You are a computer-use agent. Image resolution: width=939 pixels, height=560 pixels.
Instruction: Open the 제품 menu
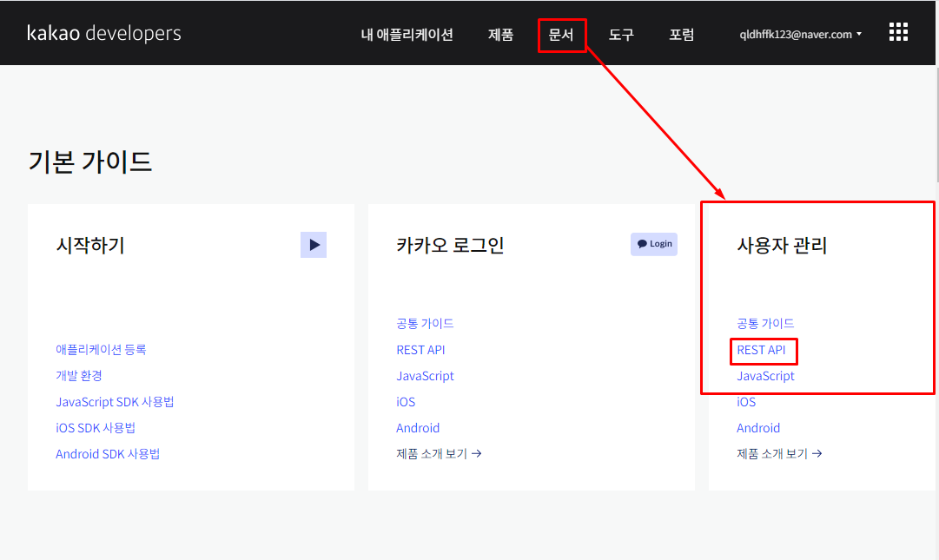pos(500,35)
